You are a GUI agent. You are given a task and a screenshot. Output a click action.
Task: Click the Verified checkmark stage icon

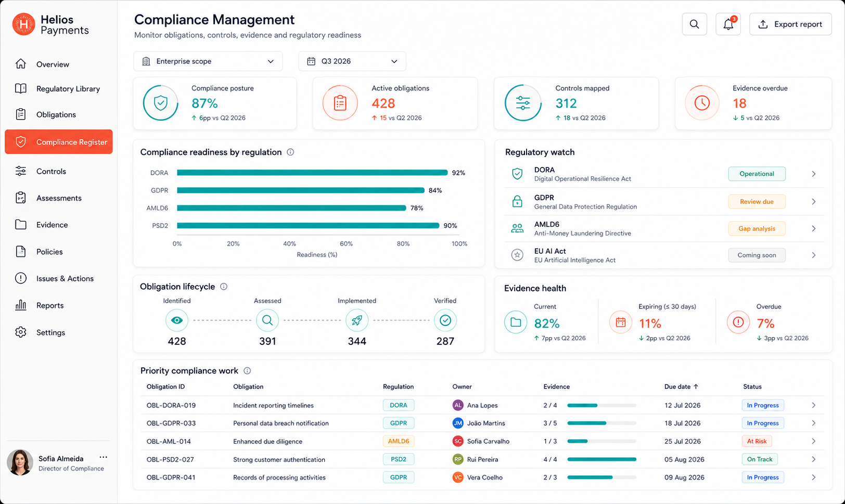pos(445,320)
